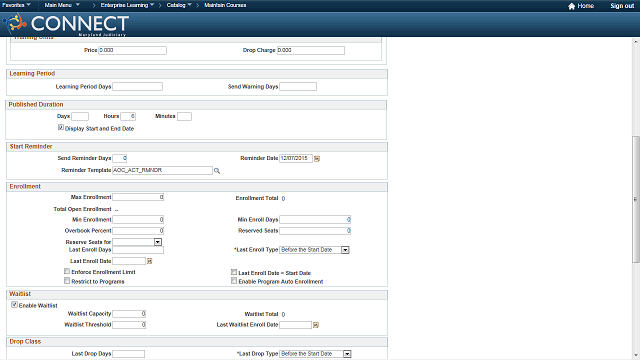
Task: Click the Maintain Courses breadcrumb
Action: [225, 5]
